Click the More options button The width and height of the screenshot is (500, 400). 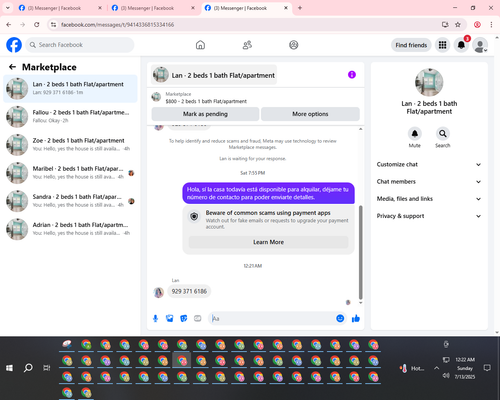310,114
